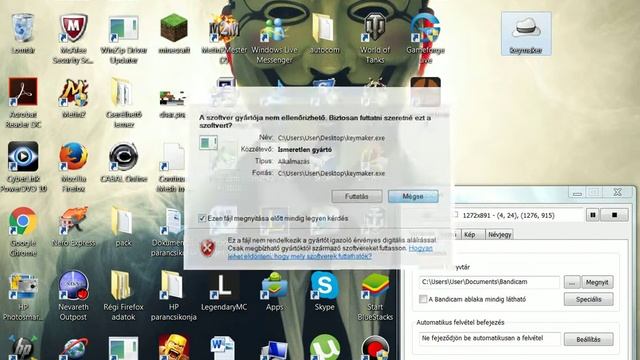Open McAfee Security Scan desktop icon
The height and width of the screenshot is (360, 640).
[73, 39]
